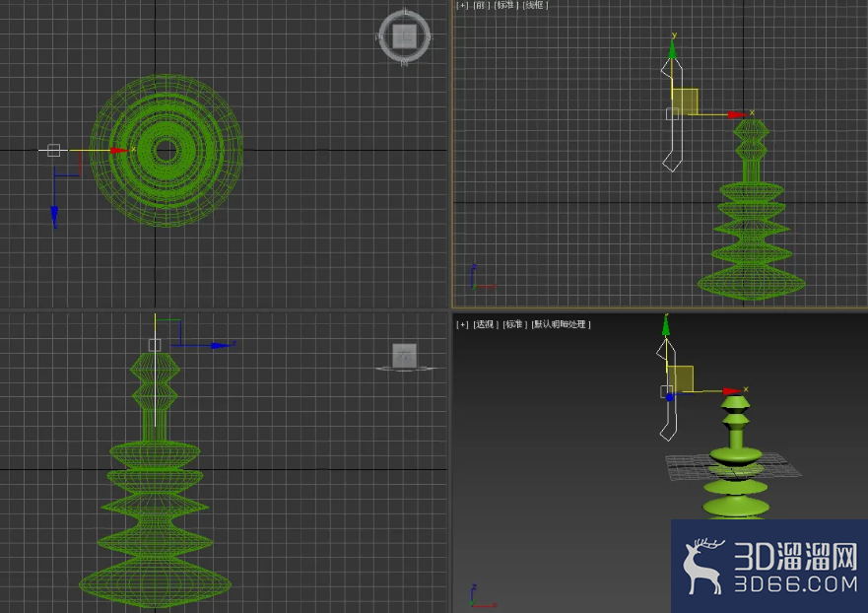Viewport: 868px width, 613px height.
Task: Click the green Y axis arrow in front viewport
Action: click(672, 50)
